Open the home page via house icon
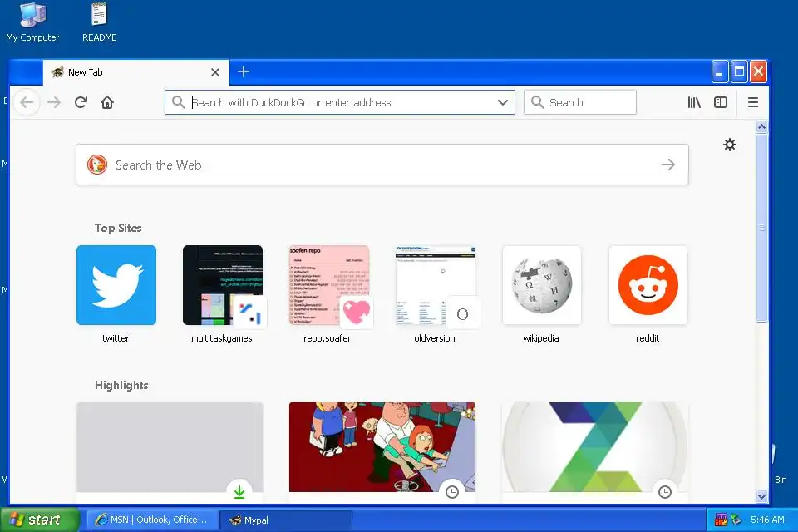Viewport: 798px width, 532px height. point(107,102)
